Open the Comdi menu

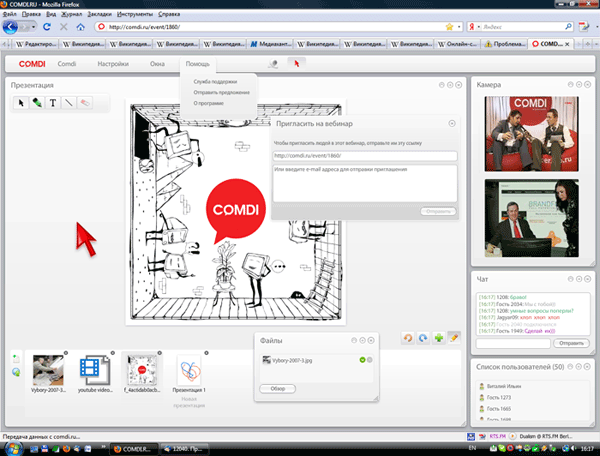[67, 64]
